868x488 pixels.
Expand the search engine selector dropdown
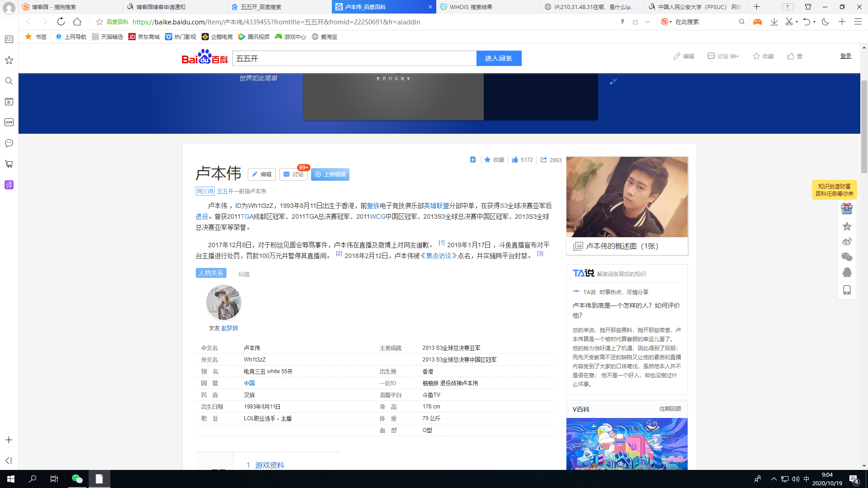point(670,22)
